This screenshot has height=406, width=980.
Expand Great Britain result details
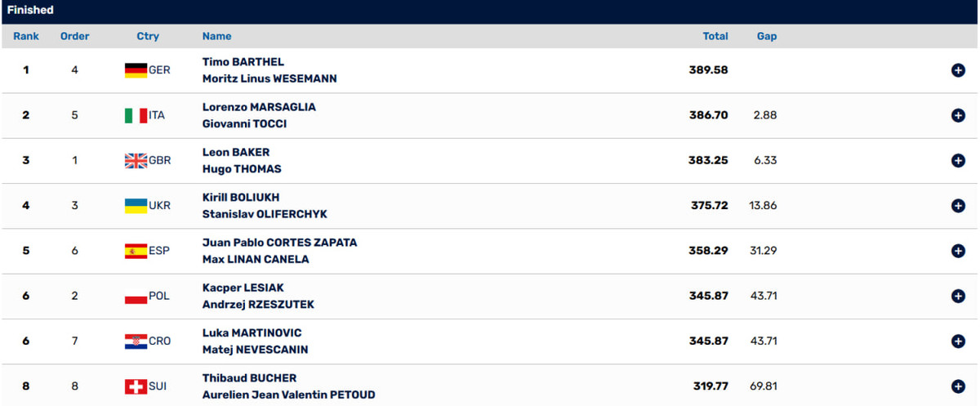tap(958, 161)
